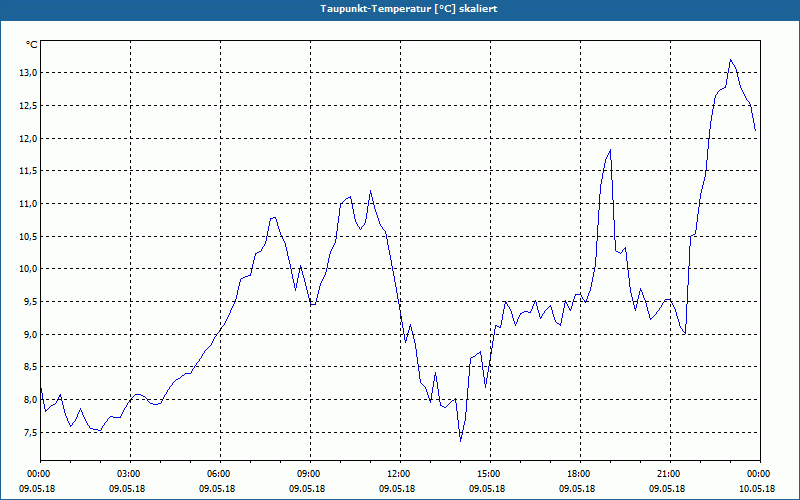Click the 10.05.18 date label
This screenshot has width=800, height=500.
pyautogui.click(x=757, y=489)
